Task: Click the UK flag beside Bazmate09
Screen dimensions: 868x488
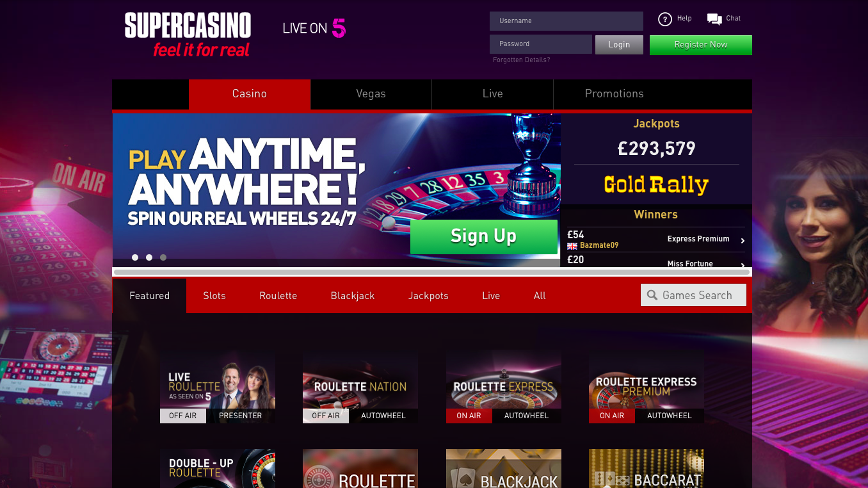Action: [572, 246]
